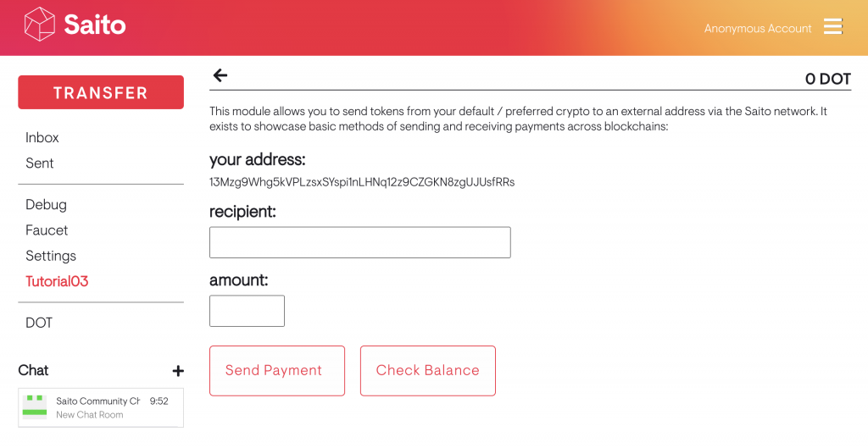Screen dimensions: 868x448
Task: Open Inbox in the sidebar
Action: (x=42, y=138)
